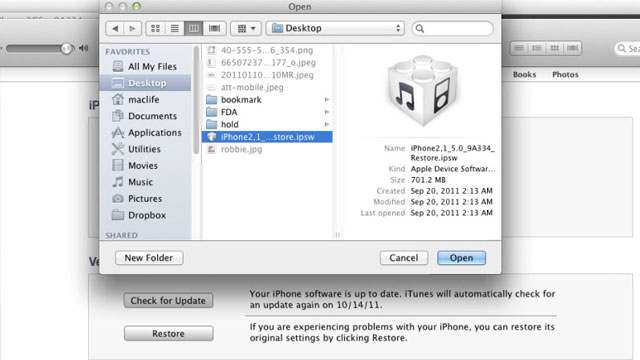This screenshot has width=640, height=360.
Task: Expand the FDA folder arrow
Action: click(327, 112)
